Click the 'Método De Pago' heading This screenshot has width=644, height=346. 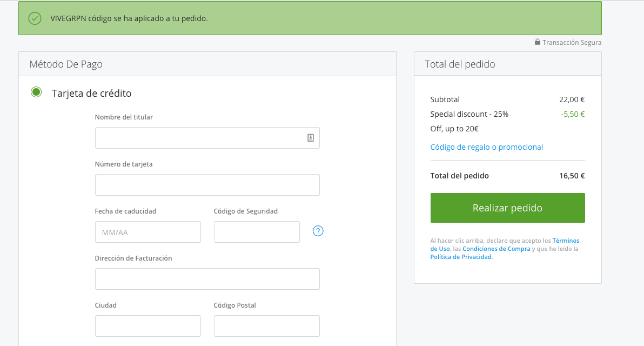coord(66,64)
